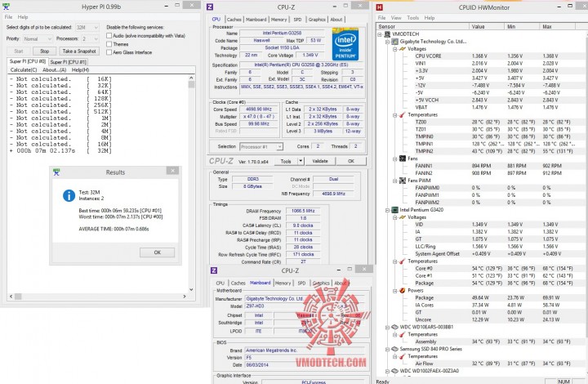Collapse the VMODTECH root node in HWMonitor

tap(380, 34)
